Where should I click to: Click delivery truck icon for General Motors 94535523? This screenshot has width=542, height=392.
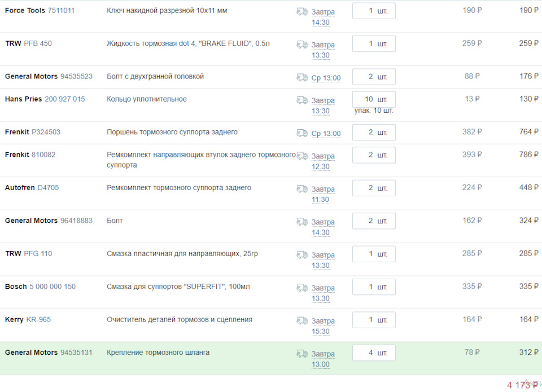click(x=301, y=78)
